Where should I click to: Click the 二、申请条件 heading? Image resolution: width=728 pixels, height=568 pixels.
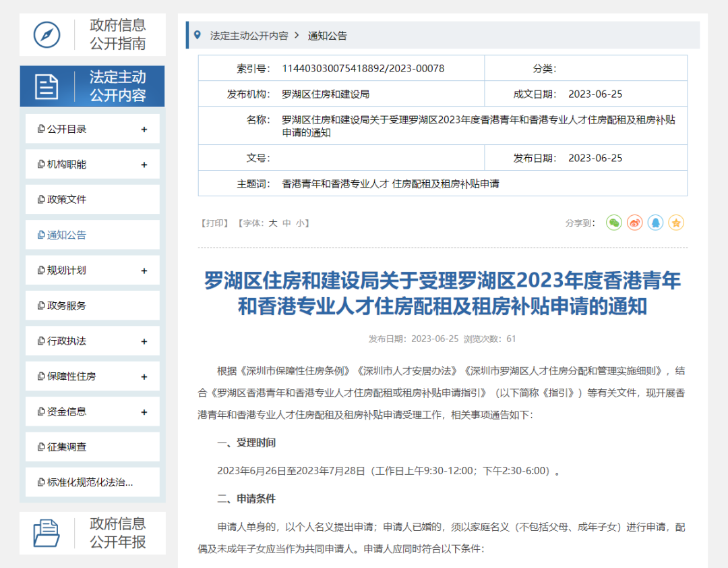point(247,499)
